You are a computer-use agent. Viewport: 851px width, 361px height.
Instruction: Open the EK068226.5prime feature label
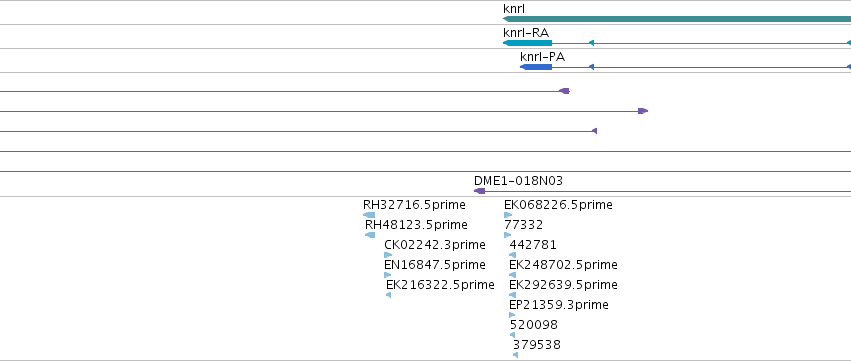pyautogui.click(x=558, y=205)
